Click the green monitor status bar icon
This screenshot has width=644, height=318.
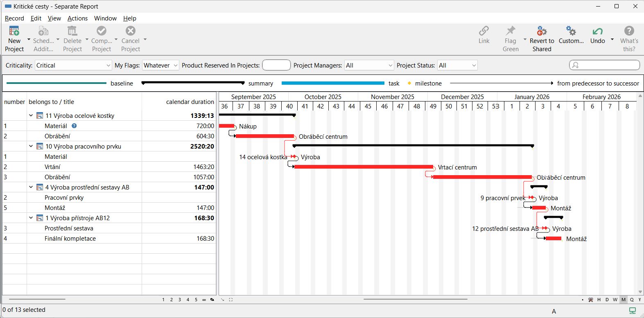click(x=633, y=311)
